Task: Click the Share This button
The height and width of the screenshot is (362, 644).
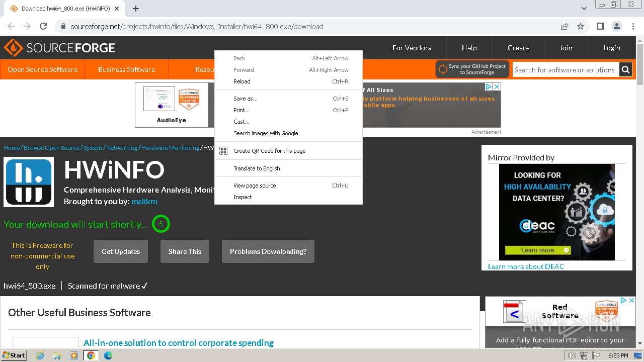Action: [x=185, y=251]
